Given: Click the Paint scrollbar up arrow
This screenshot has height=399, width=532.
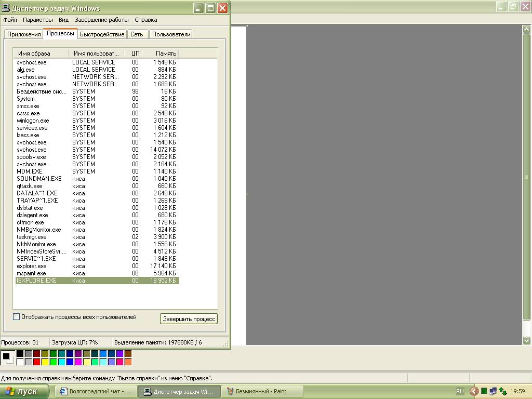Looking at the screenshot, I should (x=526, y=29).
